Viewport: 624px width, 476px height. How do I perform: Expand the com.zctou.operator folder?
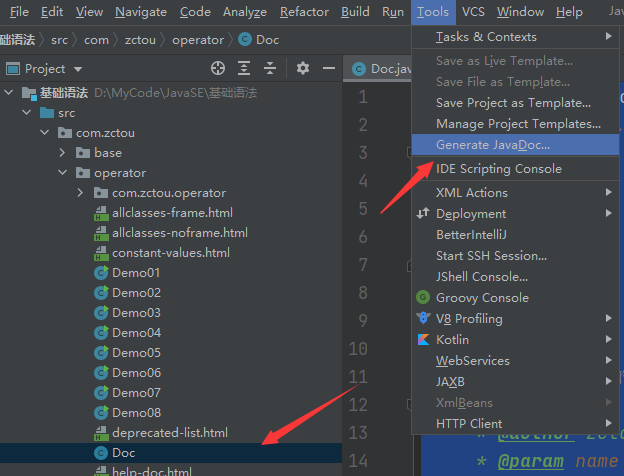(x=80, y=193)
